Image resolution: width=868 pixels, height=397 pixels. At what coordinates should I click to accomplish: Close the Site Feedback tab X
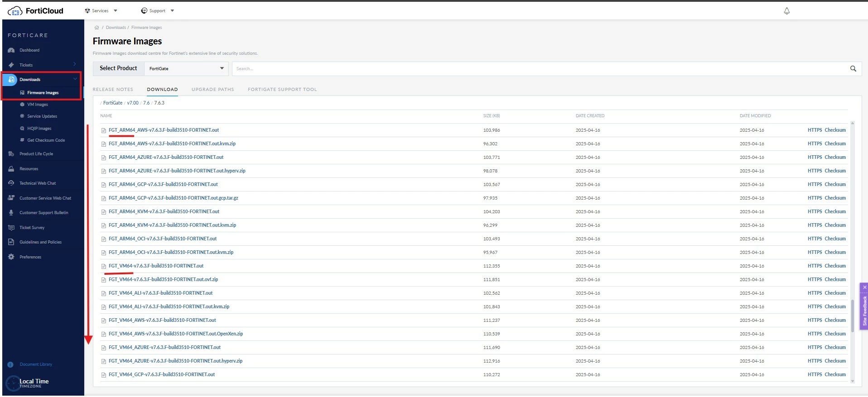865,287
